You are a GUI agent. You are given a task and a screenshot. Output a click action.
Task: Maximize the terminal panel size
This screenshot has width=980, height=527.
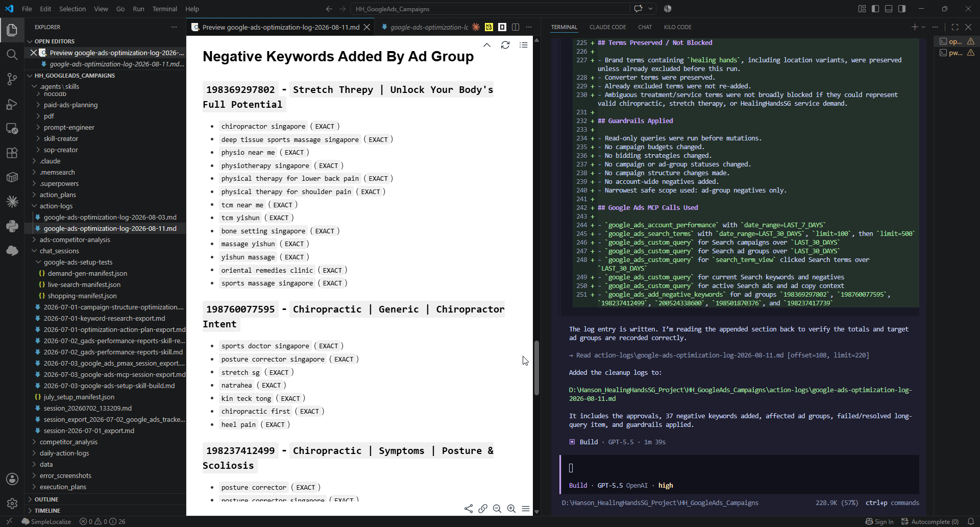(955, 27)
